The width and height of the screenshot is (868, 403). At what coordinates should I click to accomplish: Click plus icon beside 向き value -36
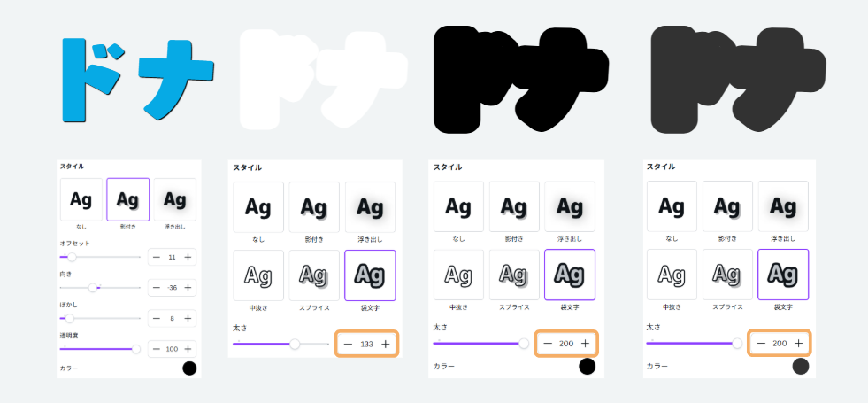pyautogui.click(x=188, y=288)
